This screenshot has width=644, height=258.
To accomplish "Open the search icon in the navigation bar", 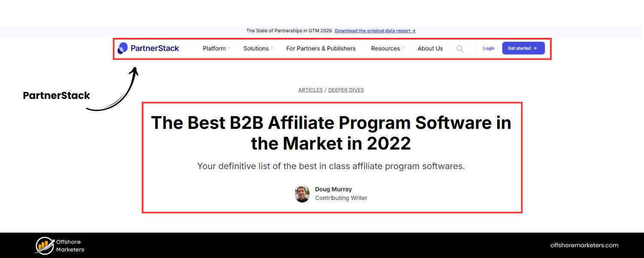I will (x=459, y=49).
